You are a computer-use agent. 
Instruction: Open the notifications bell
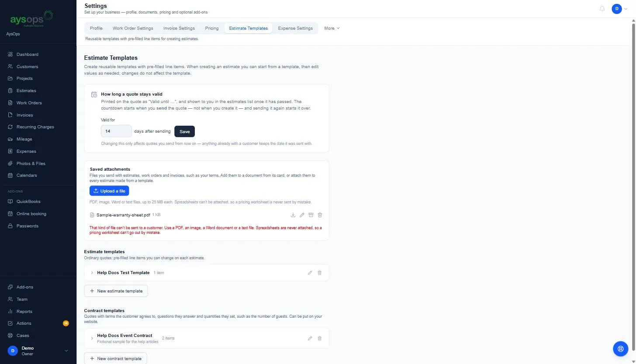click(x=602, y=9)
